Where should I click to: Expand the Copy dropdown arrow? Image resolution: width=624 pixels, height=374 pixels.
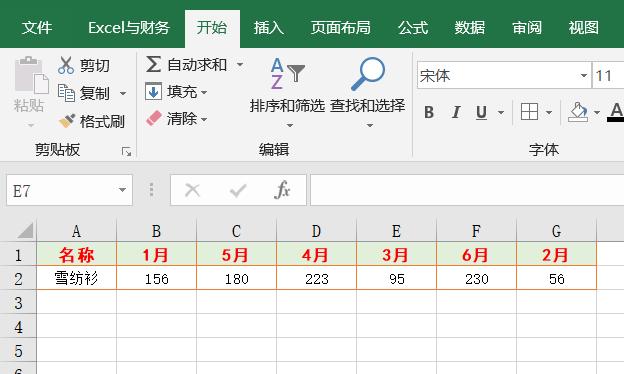(123, 94)
